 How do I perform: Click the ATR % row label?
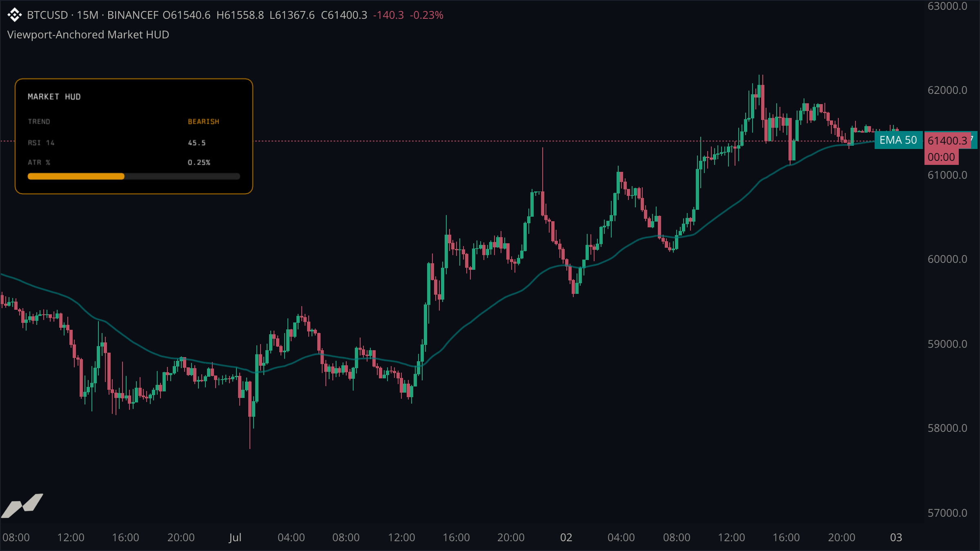[39, 162]
